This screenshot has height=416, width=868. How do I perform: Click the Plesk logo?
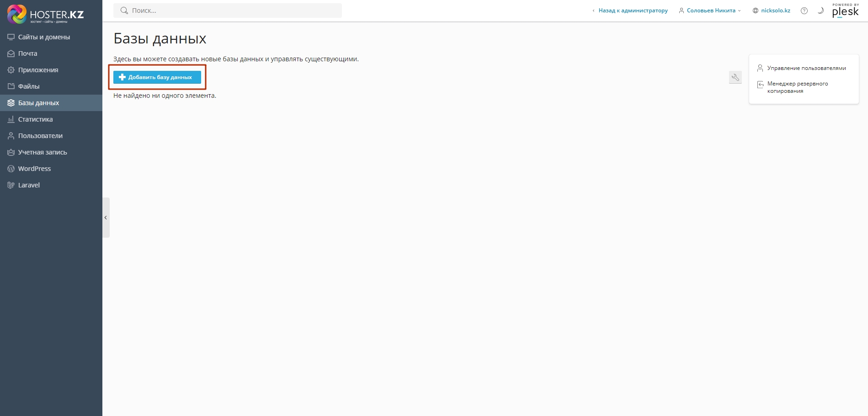tap(845, 11)
